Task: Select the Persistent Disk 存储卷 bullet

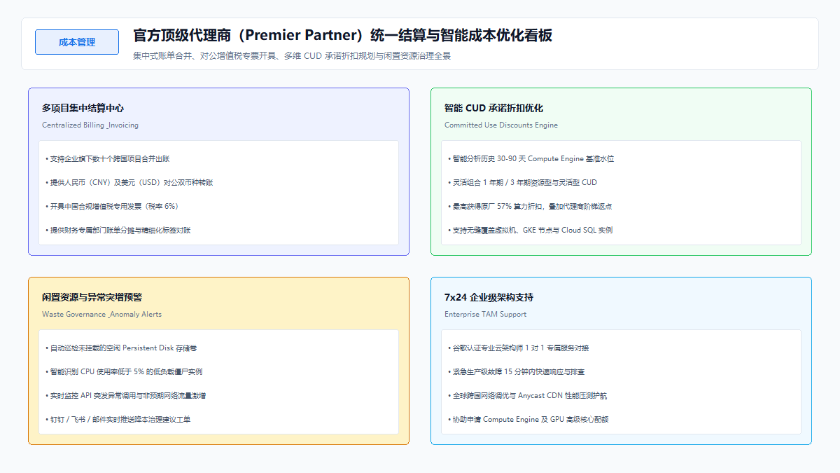Action: click(x=121, y=348)
